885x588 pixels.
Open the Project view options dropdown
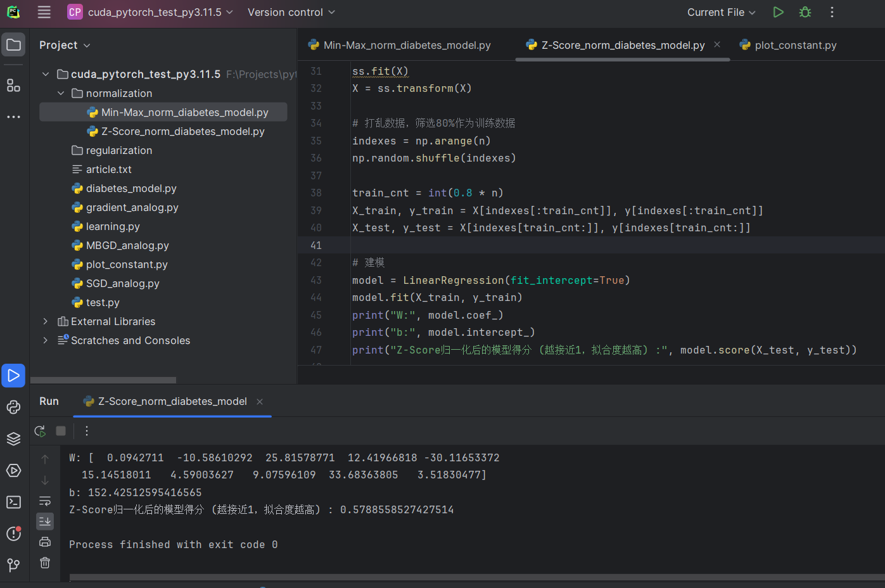pos(65,45)
